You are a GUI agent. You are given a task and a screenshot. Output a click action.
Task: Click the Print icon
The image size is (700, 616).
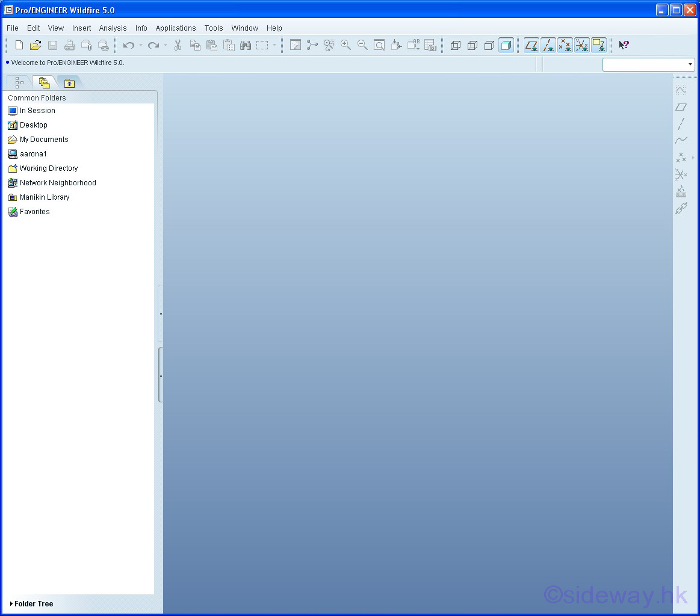coord(69,45)
